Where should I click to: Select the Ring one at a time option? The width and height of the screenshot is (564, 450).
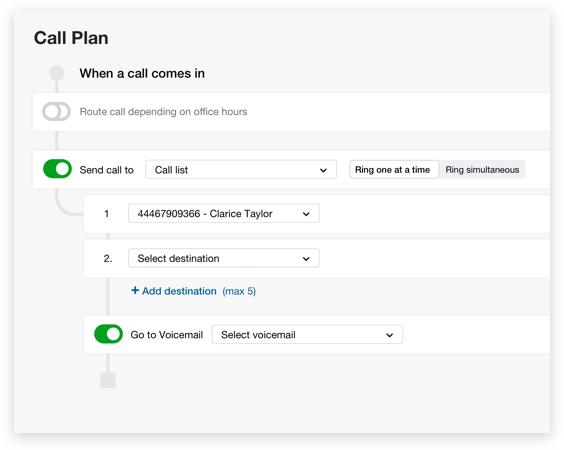tap(394, 169)
